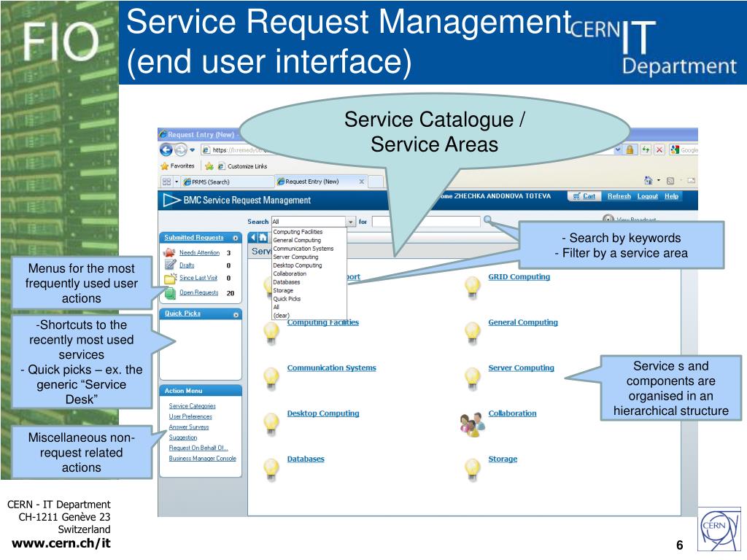This screenshot has height=560, width=747.
Task: Click the magnifier search icon
Action: [x=487, y=219]
